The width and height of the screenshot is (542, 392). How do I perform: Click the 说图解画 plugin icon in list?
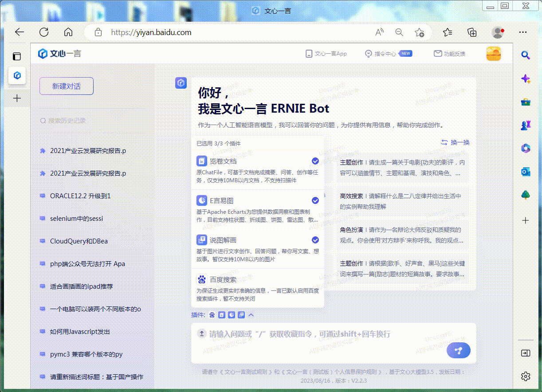[202, 240]
